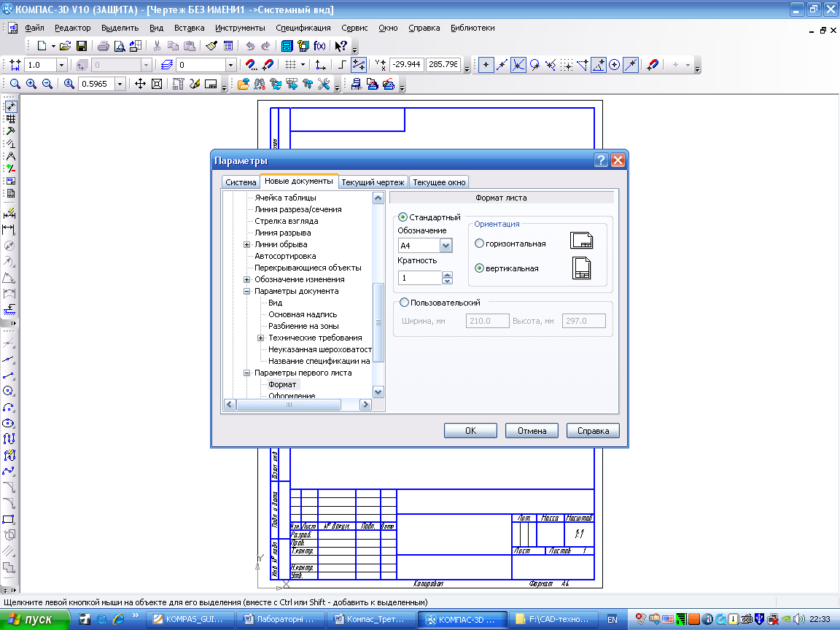Screen dimensions: 840x630
Task: Save the drawing with diskette icon
Action: coord(82,46)
